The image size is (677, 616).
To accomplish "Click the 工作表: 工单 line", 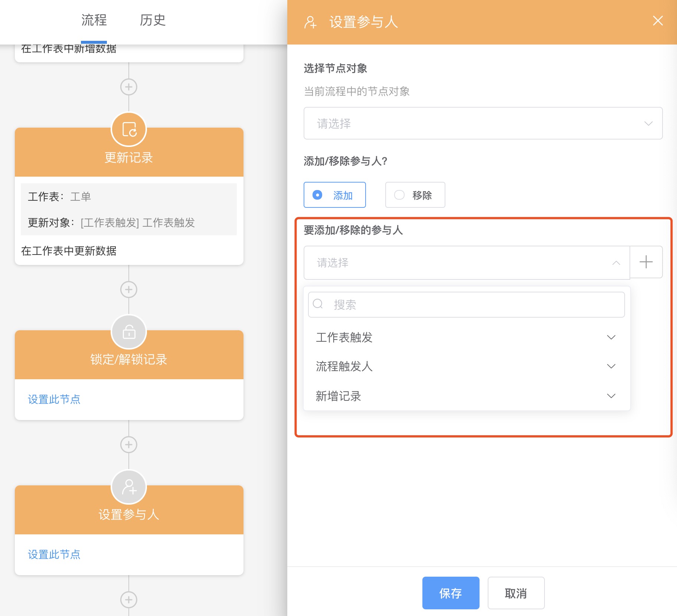I will coord(59,197).
